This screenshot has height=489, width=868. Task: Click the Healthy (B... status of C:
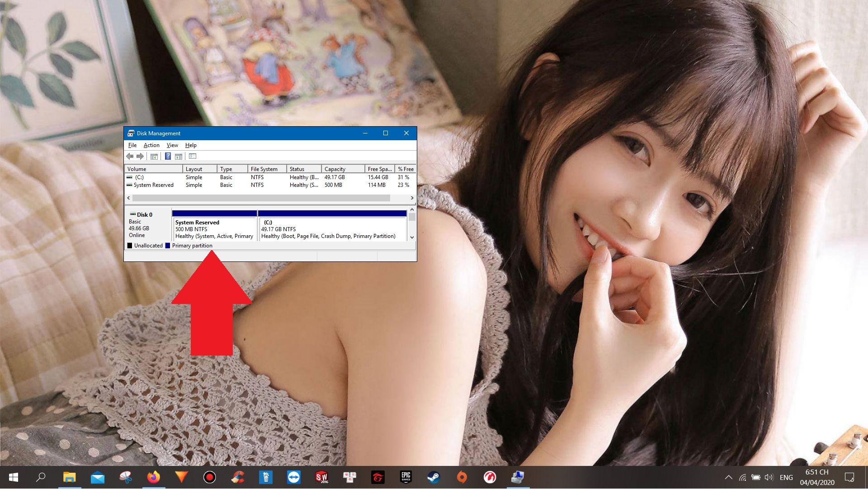[304, 177]
